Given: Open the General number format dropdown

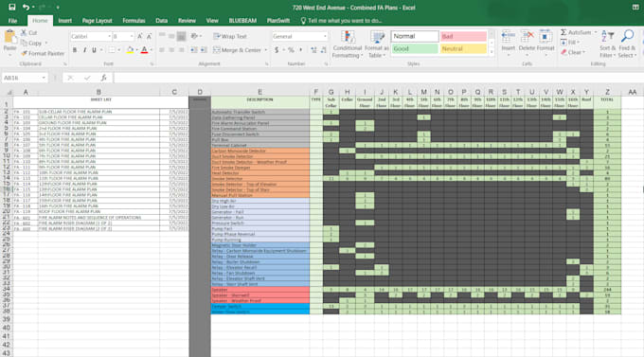Looking at the screenshot, I should pos(325,37).
